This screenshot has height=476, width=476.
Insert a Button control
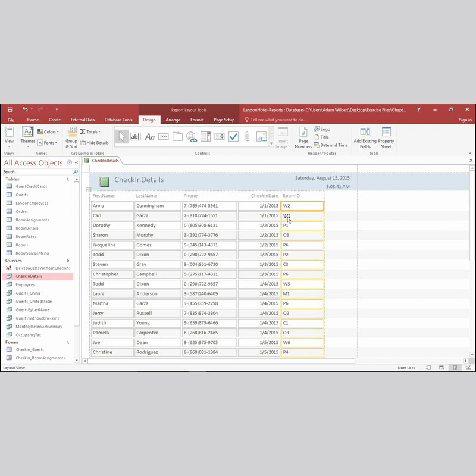pyautogui.click(x=163, y=137)
